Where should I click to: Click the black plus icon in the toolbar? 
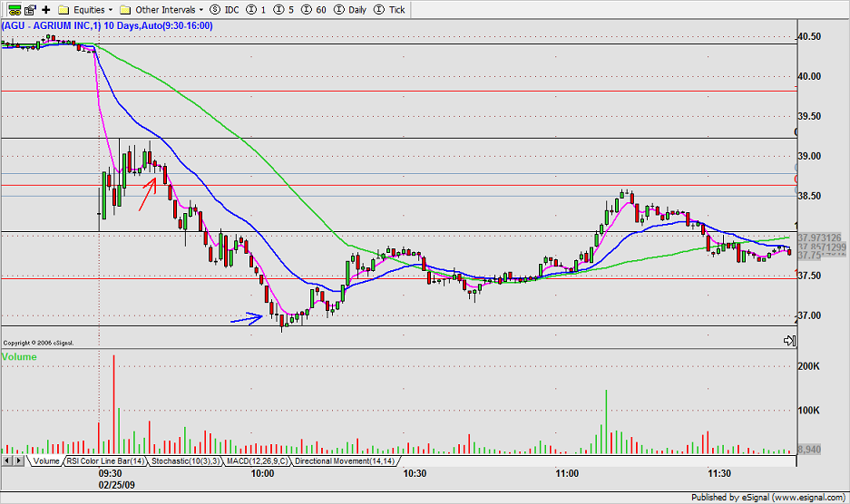pos(46,10)
